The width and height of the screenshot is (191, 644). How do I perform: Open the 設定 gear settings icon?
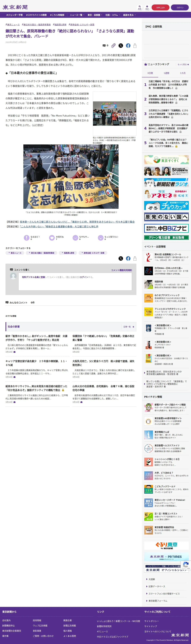tap(147, 8)
